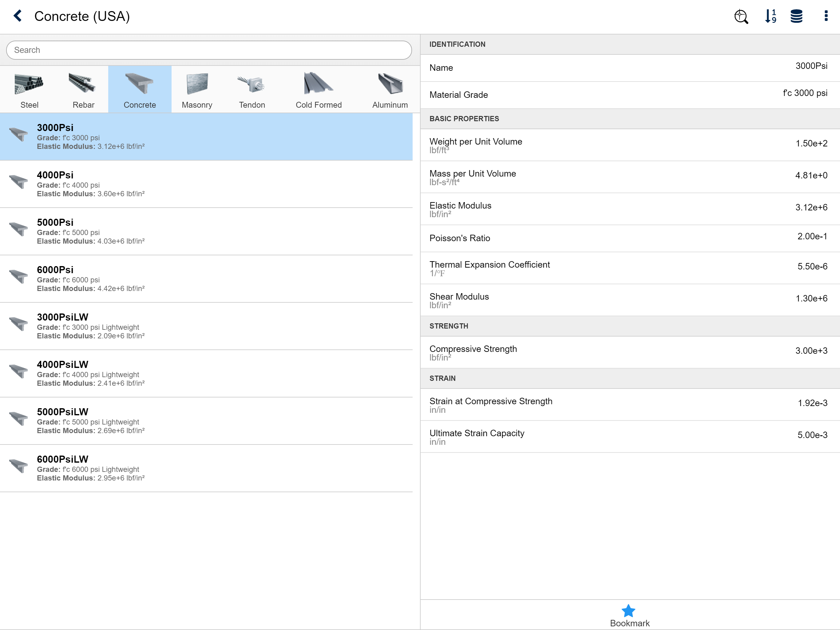Viewport: 840px width, 630px height.
Task: Select the 5000PsiLW lightweight material
Action: [206, 421]
